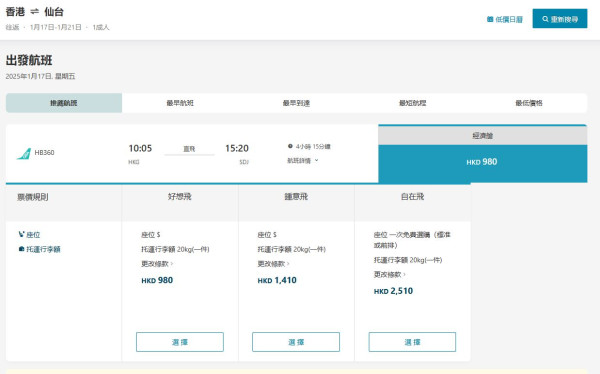The width and height of the screenshot is (600, 374).
Task: Click the 托運行李額 baggage rule link
Action: (43, 249)
